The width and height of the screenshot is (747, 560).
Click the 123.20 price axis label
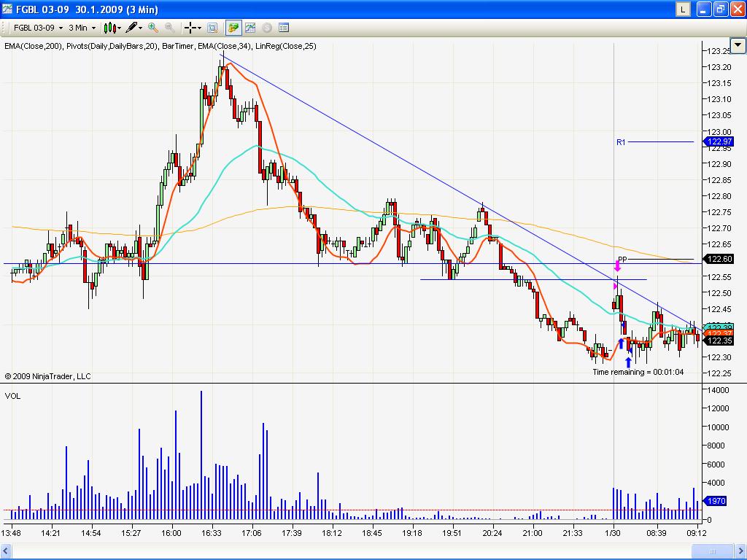pyautogui.click(x=719, y=67)
